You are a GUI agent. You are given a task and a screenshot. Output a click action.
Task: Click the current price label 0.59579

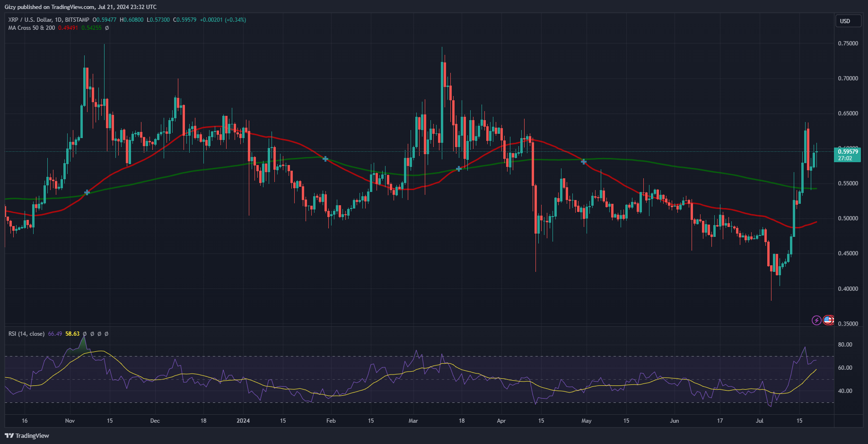[x=848, y=155]
